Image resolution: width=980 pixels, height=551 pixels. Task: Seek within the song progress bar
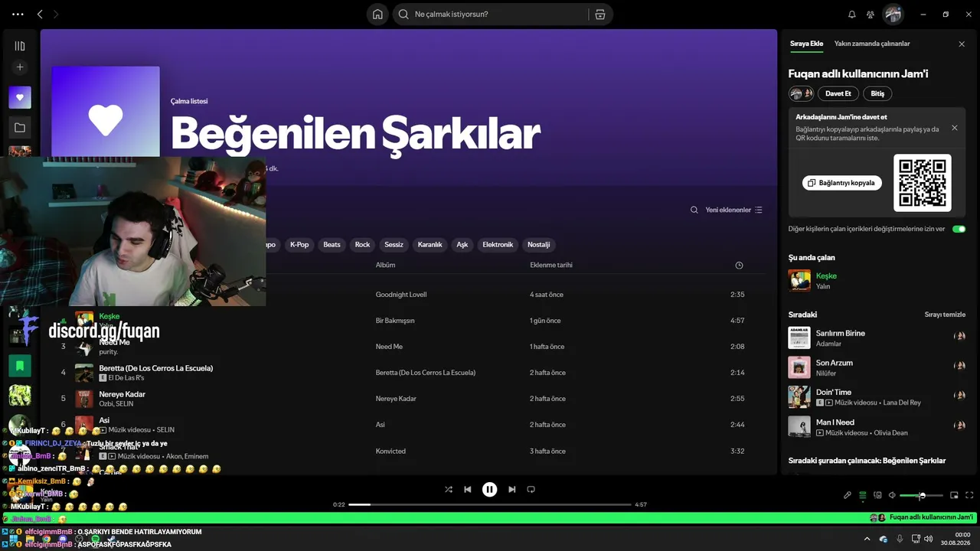pyautogui.click(x=490, y=505)
